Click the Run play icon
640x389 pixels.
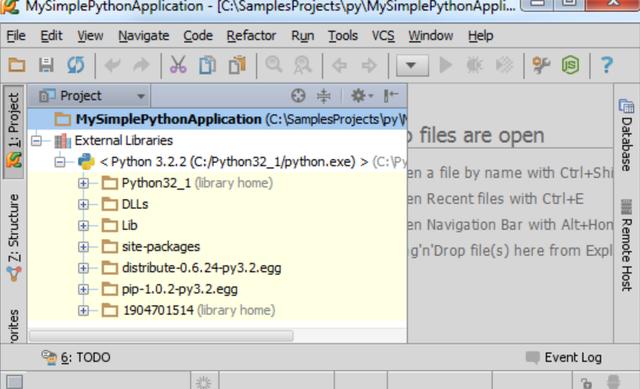[445, 65]
